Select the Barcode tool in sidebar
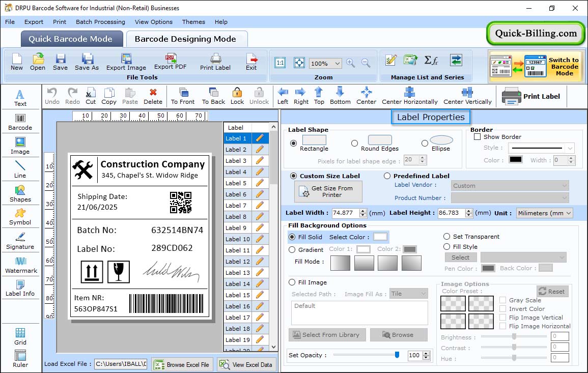Screen dimensions: 588x373 20,122
